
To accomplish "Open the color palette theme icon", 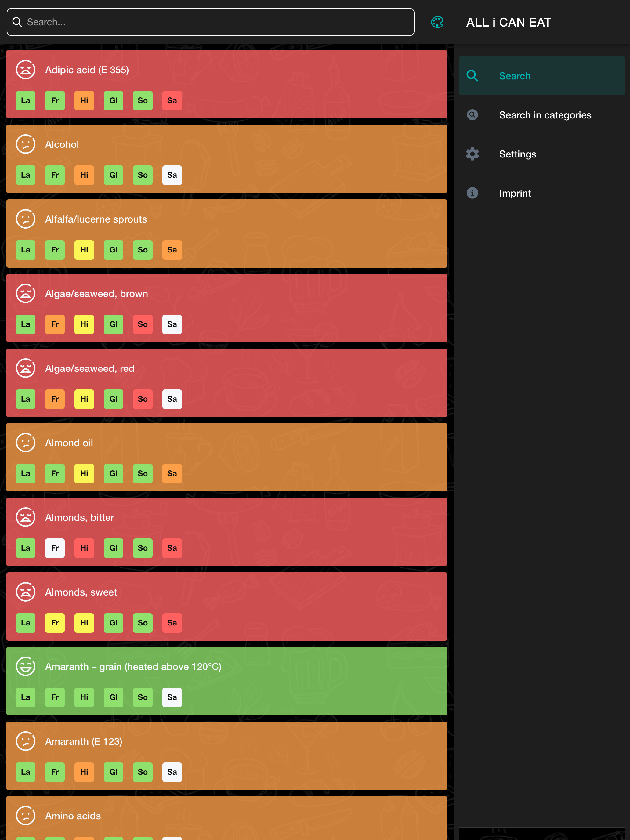I will (437, 22).
